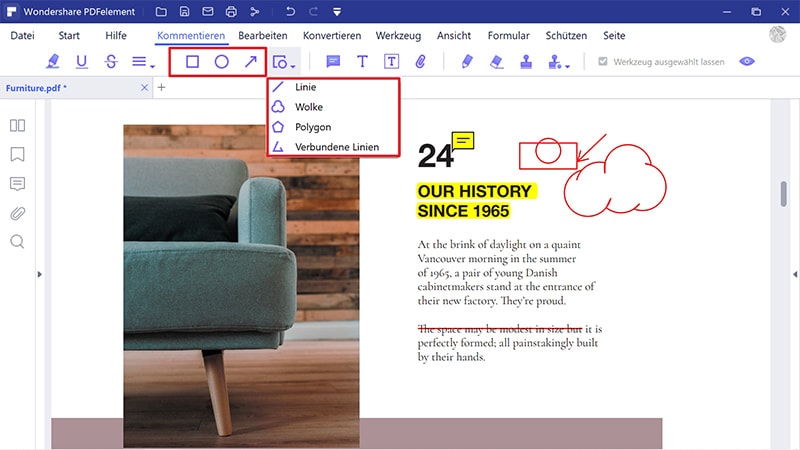Activate the Strikethrough tool
Screen dimensions: 800x450
[110, 62]
